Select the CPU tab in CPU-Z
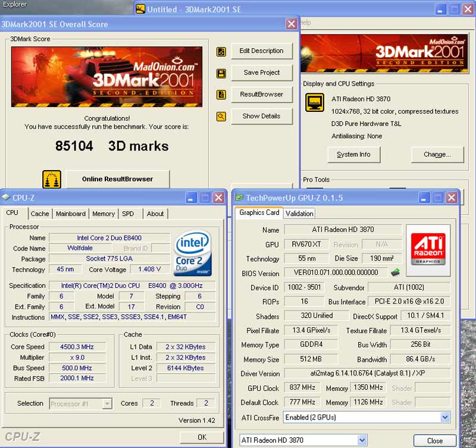 click(12, 213)
